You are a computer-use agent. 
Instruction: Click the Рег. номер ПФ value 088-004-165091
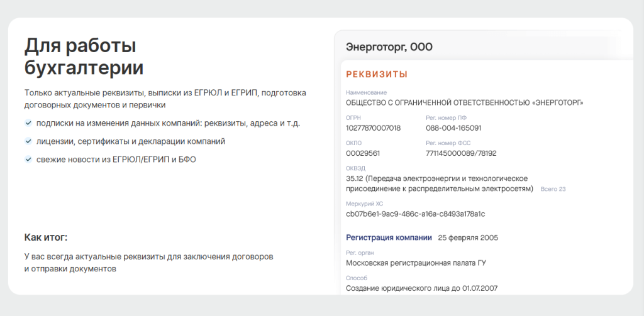(453, 128)
